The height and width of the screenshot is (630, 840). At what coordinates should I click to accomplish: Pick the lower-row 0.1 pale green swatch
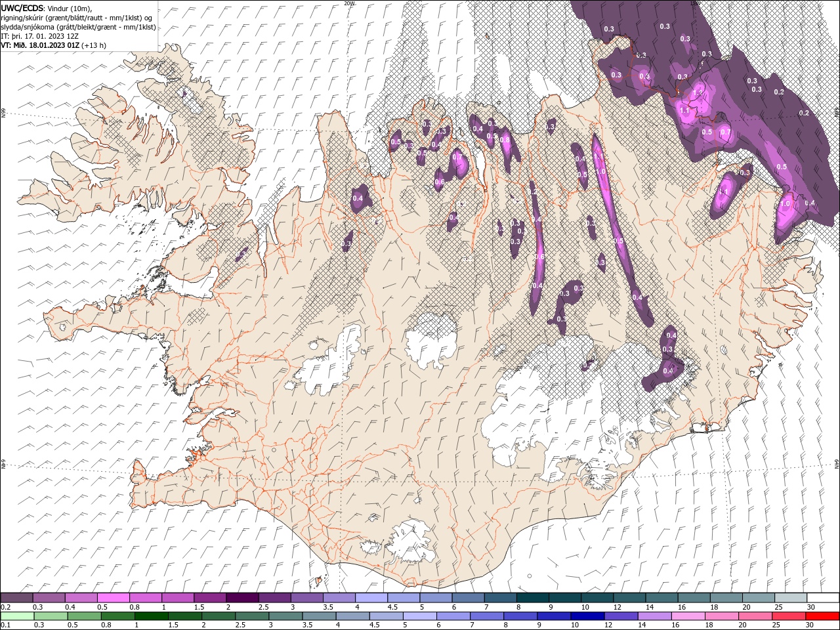(x=18, y=616)
